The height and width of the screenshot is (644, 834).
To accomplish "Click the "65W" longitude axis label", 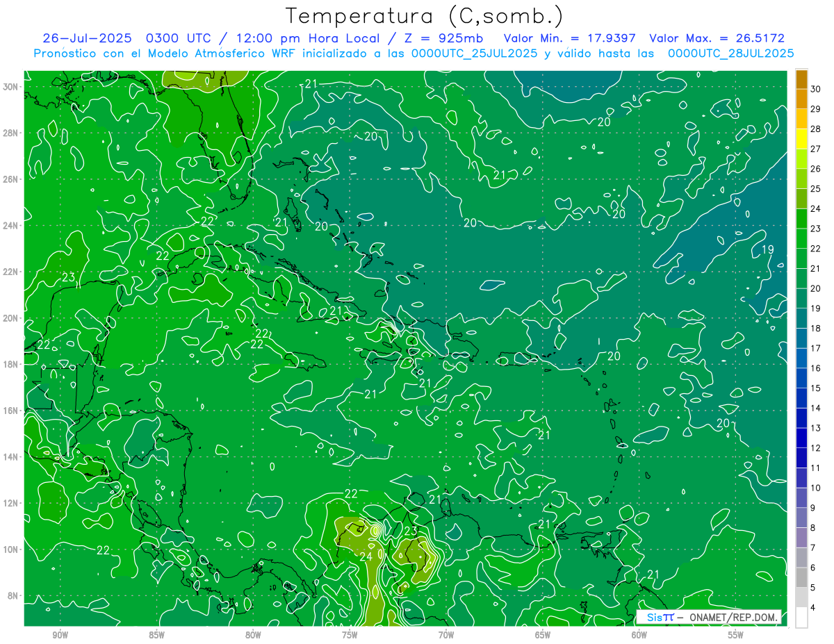I will tap(543, 635).
